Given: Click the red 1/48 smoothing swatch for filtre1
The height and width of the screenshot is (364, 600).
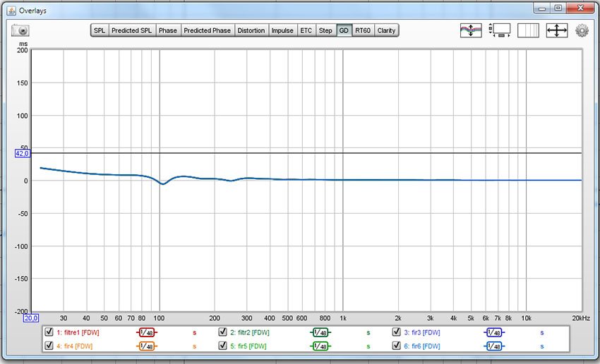Looking at the screenshot, I should click(147, 333).
